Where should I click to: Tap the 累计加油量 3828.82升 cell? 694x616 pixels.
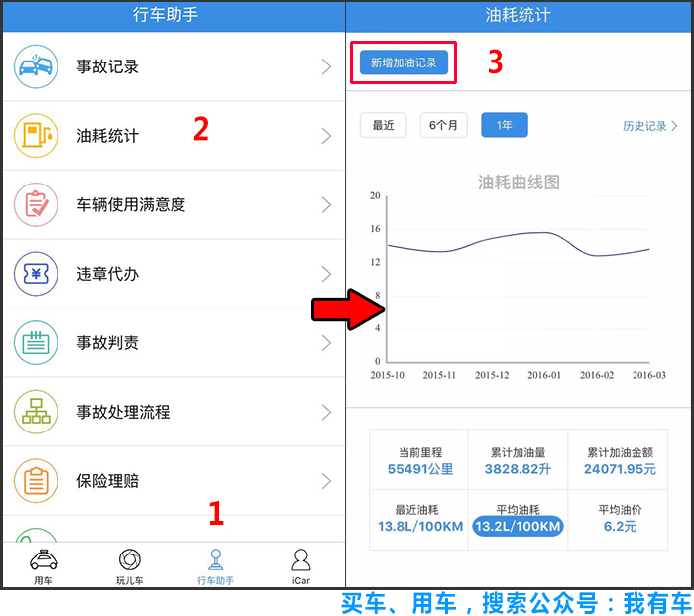518,460
